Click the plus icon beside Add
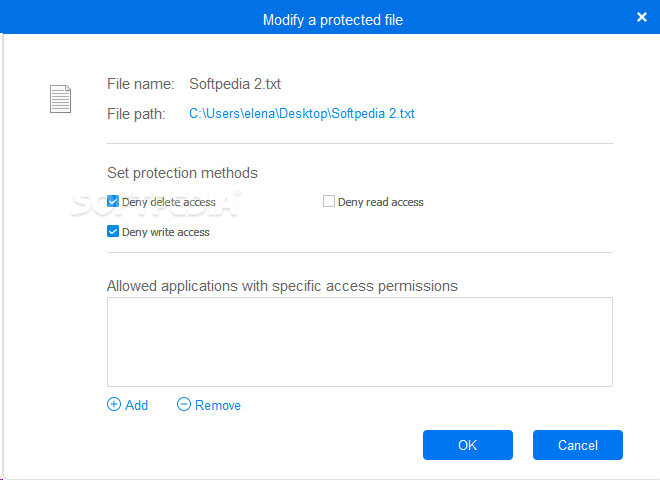 coord(113,405)
